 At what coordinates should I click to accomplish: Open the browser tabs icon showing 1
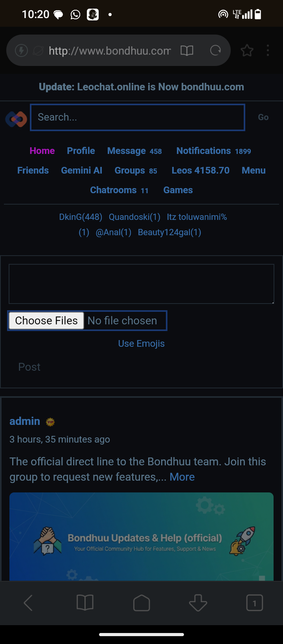coord(254,603)
